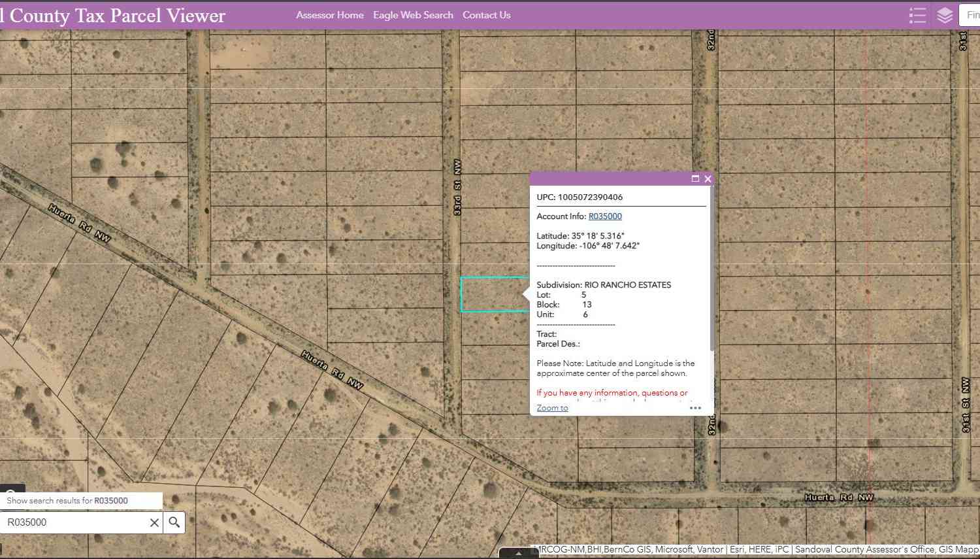Select 'Show search results for R035000' suggestion
This screenshot has width=980, height=559.
(81, 501)
